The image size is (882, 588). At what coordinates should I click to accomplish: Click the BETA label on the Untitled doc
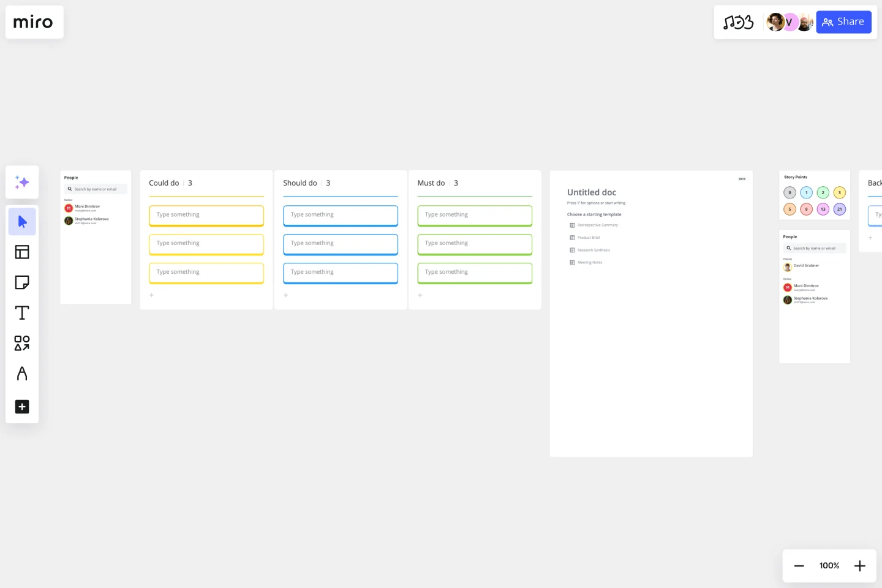(742, 179)
